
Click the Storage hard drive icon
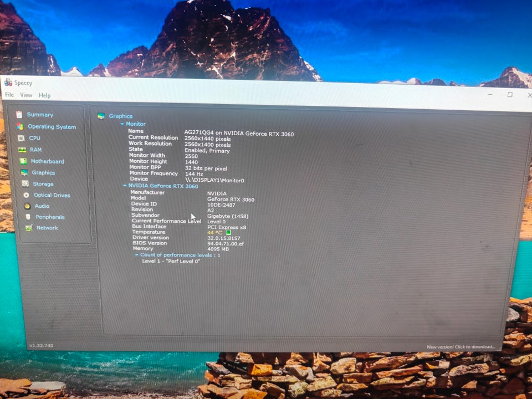pyautogui.click(x=25, y=184)
